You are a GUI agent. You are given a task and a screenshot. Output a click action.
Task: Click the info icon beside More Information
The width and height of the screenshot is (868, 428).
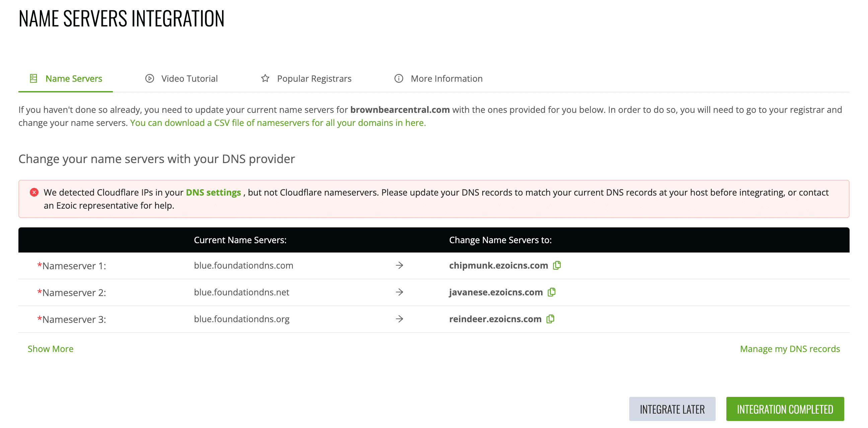pyautogui.click(x=398, y=78)
